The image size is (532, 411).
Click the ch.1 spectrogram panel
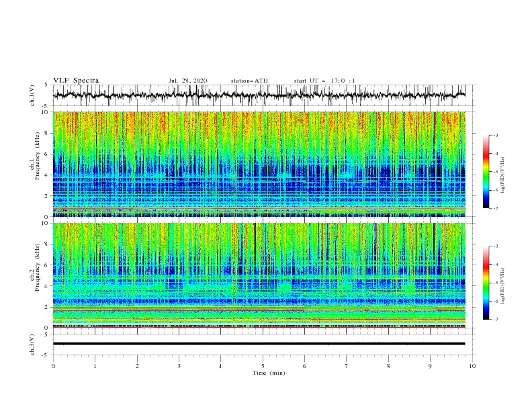point(259,164)
